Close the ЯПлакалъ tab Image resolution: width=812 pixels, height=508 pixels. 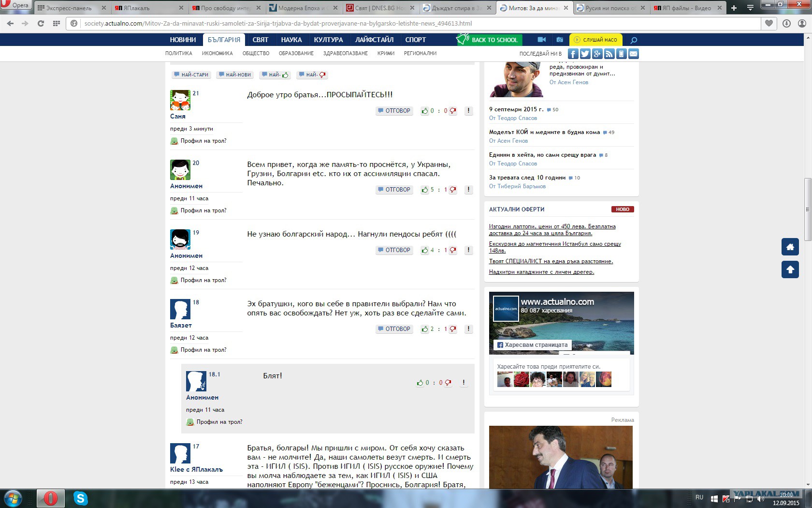181,8
